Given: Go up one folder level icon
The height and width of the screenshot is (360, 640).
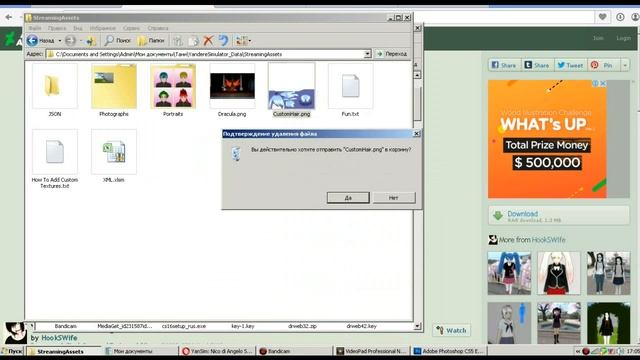Looking at the screenshot, I should (91, 40).
